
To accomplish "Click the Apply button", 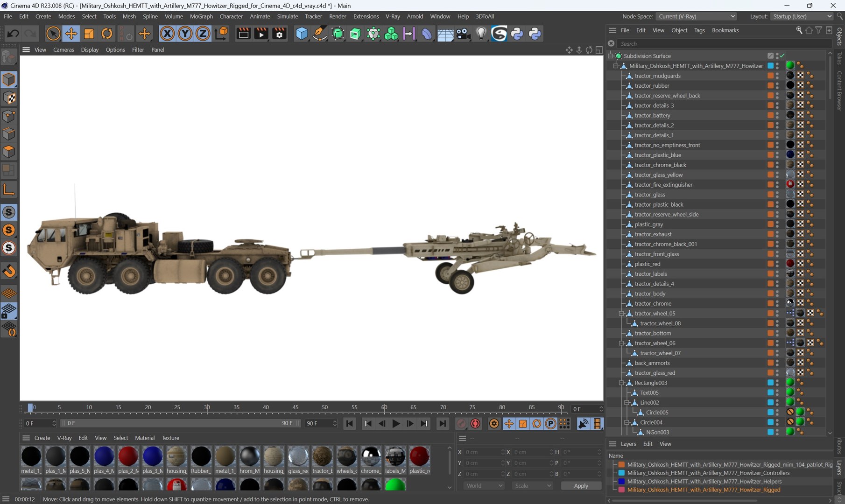I will 581,486.
